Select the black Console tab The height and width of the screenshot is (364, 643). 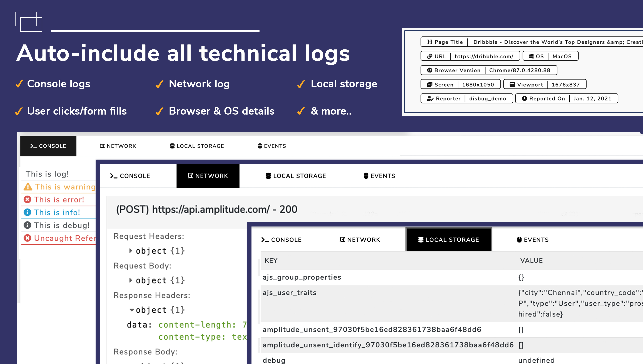pos(48,146)
